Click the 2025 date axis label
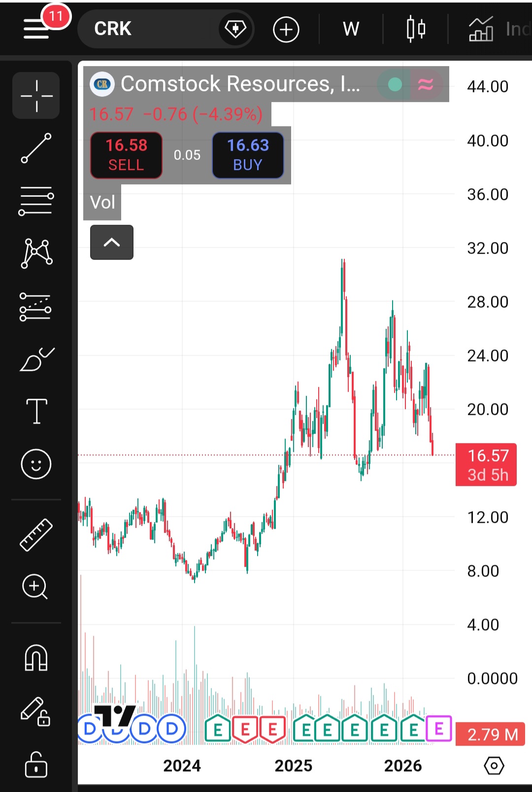This screenshot has height=792, width=532. tap(294, 766)
